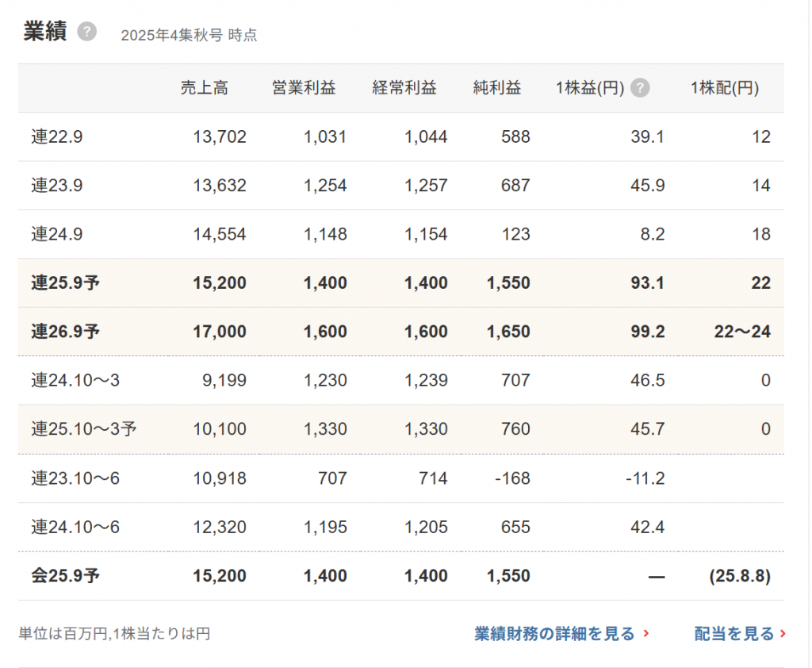The image size is (812, 668).
Task: Click the 1株配(円) column header
Action: [x=725, y=88]
